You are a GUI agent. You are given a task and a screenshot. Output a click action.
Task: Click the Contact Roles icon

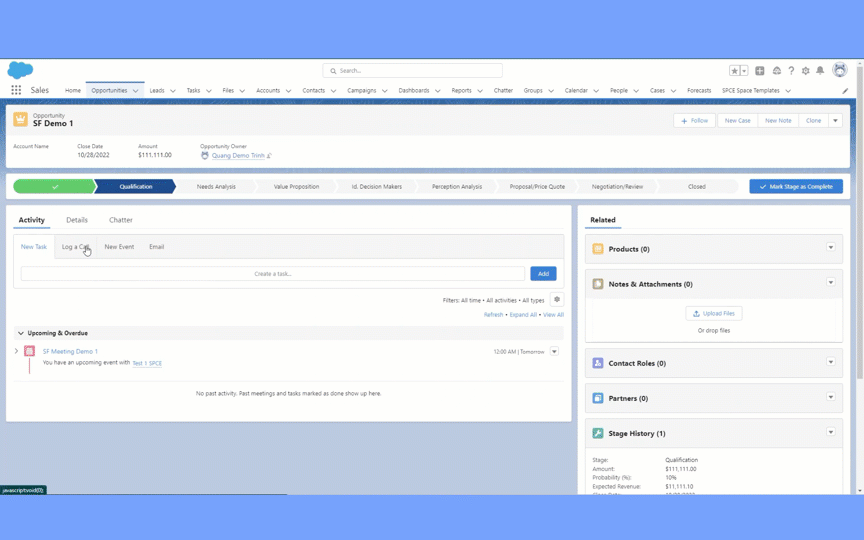pyautogui.click(x=598, y=363)
